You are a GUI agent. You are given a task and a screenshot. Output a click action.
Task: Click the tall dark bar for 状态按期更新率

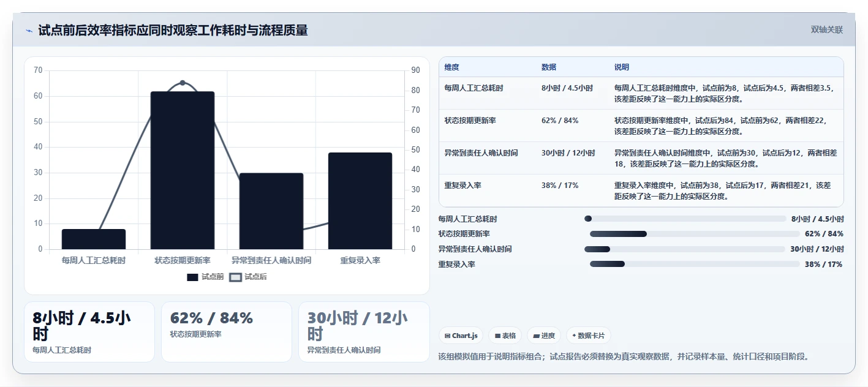click(x=183, y=170)
